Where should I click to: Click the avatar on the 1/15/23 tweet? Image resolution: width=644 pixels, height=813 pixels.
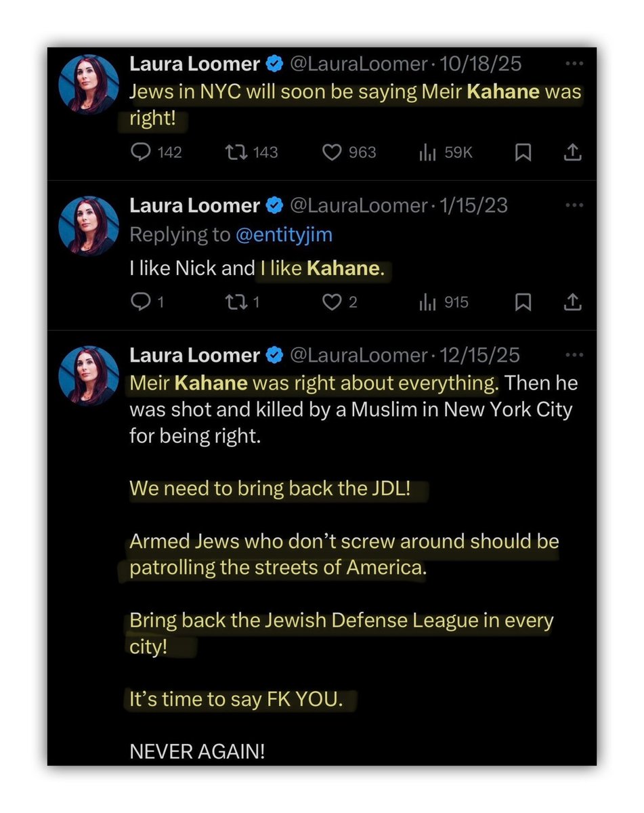pos(89,226)
